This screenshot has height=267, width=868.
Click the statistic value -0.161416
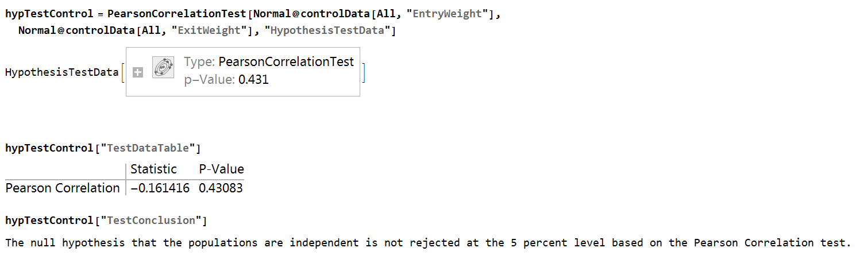click(x=160, y=188)
